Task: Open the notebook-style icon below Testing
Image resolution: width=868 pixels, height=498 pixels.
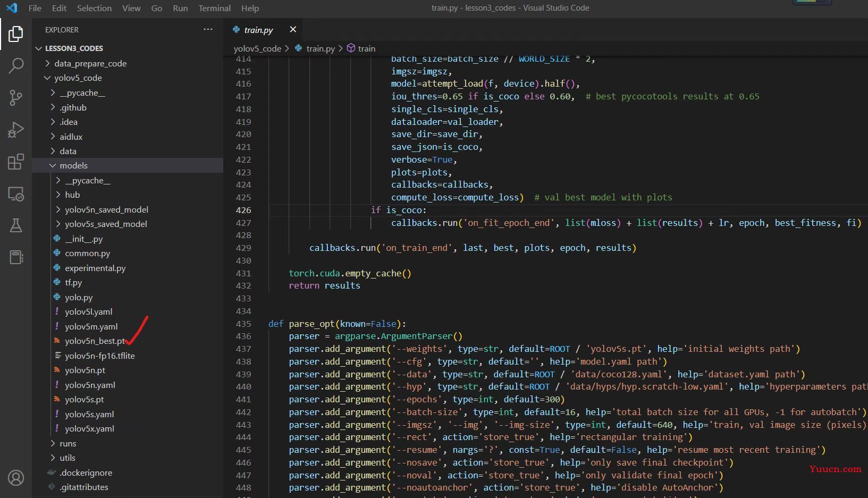Action: point(16,257)
